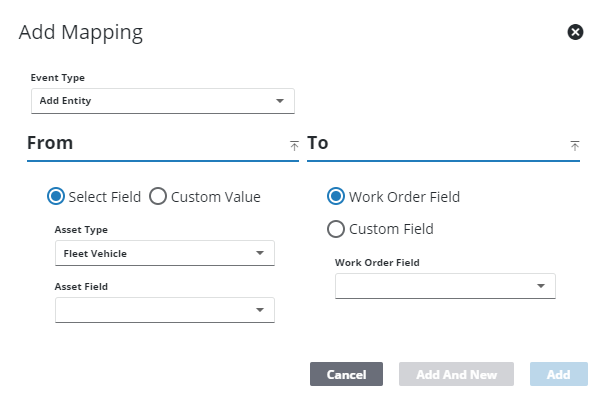This screenshot has width=606, height=410.
Task: Collapse the From section using its arrow icon
Action: [x=294, y=145]
